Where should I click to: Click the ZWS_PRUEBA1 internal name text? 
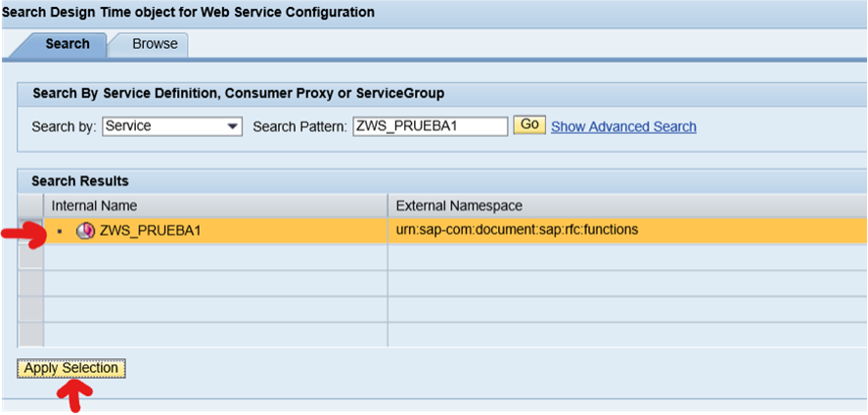tap(150, 231)
